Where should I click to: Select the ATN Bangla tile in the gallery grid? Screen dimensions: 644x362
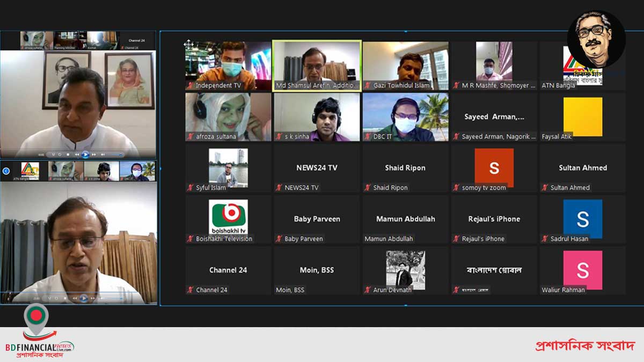tap(583, 65)
